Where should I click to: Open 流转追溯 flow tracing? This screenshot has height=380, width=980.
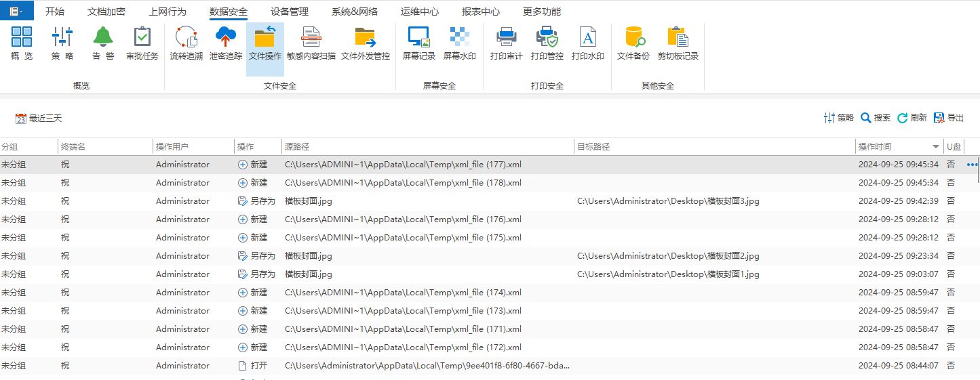186,43
